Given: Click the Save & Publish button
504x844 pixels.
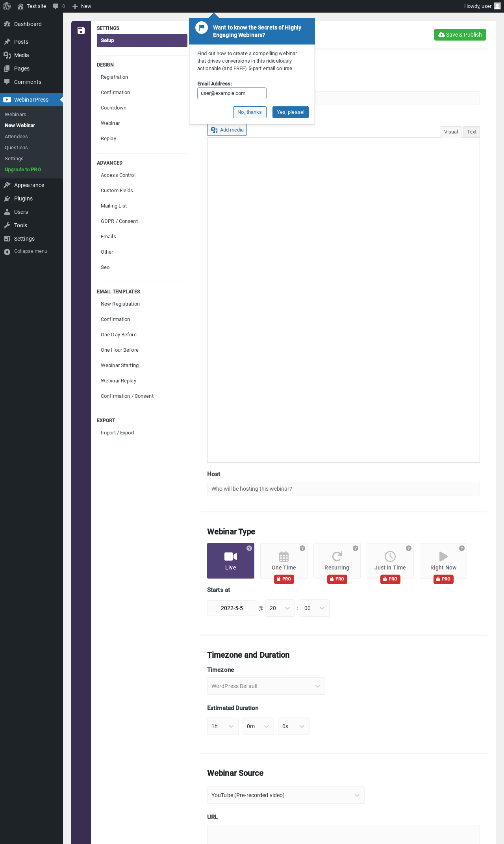Looking at the screenshot, I should pyautogui.click(x=460, y=35).
